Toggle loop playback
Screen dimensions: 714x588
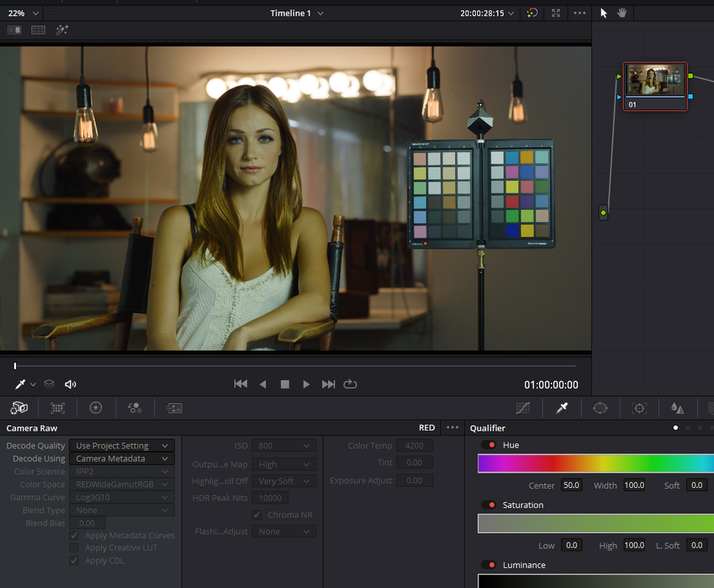click(x=350, y=384)
